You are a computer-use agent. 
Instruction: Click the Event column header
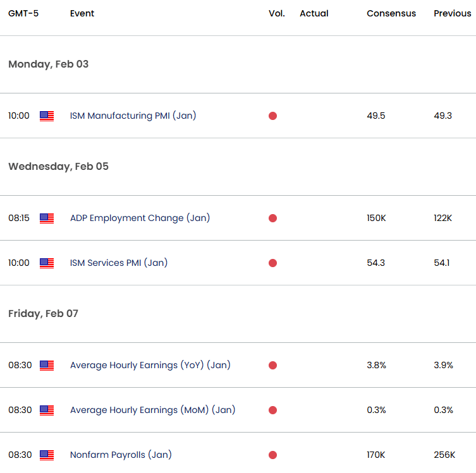[82, 13]
